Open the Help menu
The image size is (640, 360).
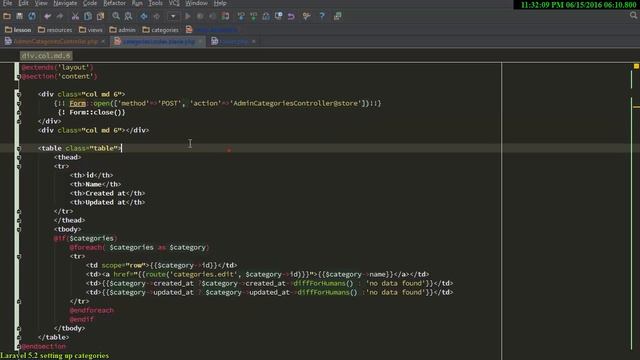pos(220,3)
